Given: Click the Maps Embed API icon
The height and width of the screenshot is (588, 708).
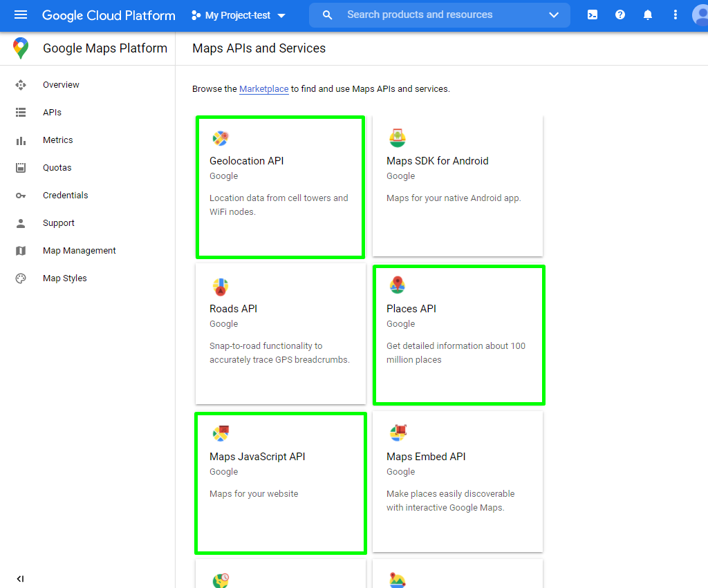Looking at the screenshot, I should 398,433.
